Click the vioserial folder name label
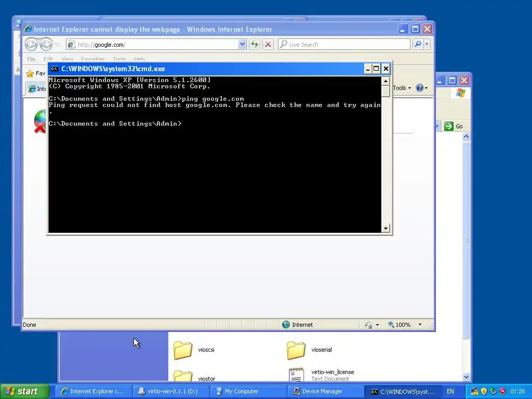The image size is (532, 399). (x=321, y=350)
